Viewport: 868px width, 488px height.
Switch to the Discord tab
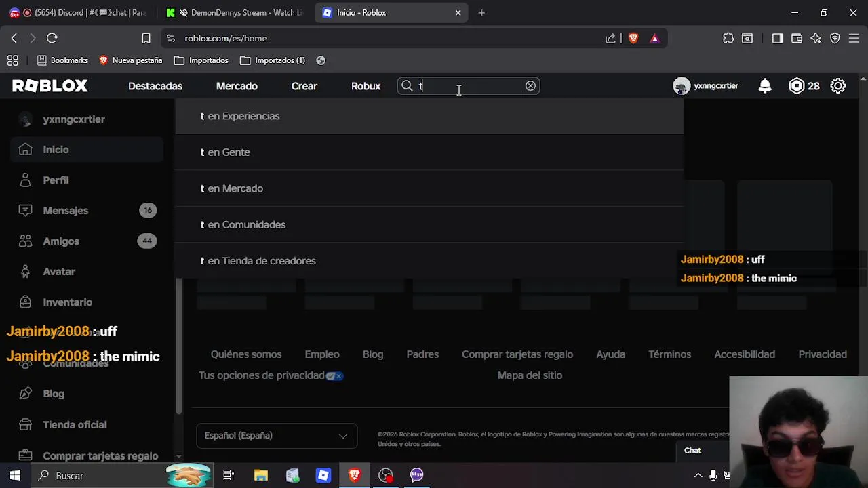click(x=78, y=12)
